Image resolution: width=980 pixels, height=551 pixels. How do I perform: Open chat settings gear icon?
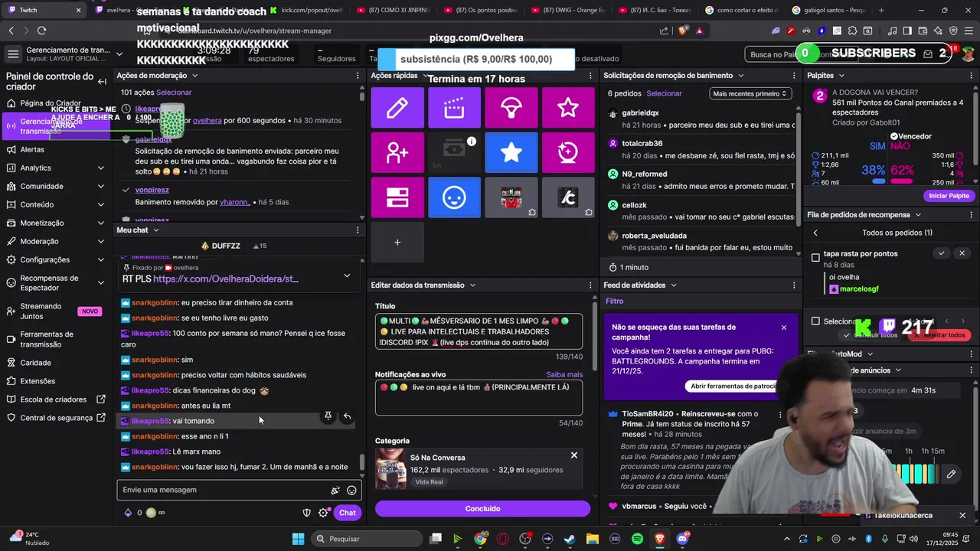point(323,513)
